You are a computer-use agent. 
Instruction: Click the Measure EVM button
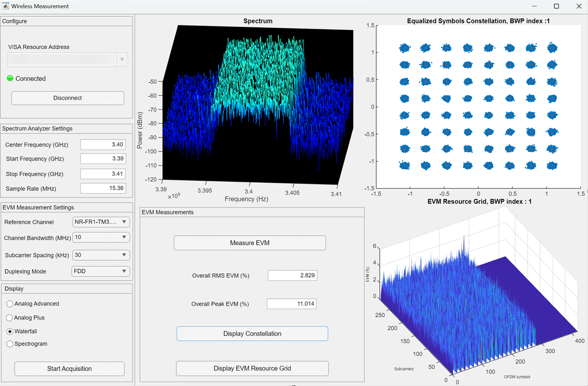[250, 243]
